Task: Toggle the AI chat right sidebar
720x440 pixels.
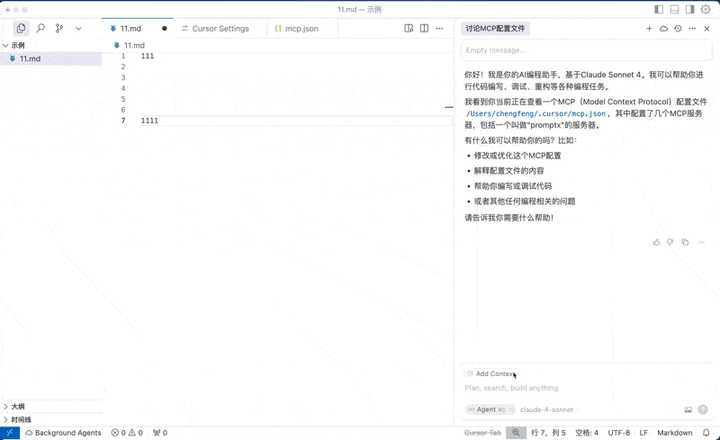Action: (691, 9)
